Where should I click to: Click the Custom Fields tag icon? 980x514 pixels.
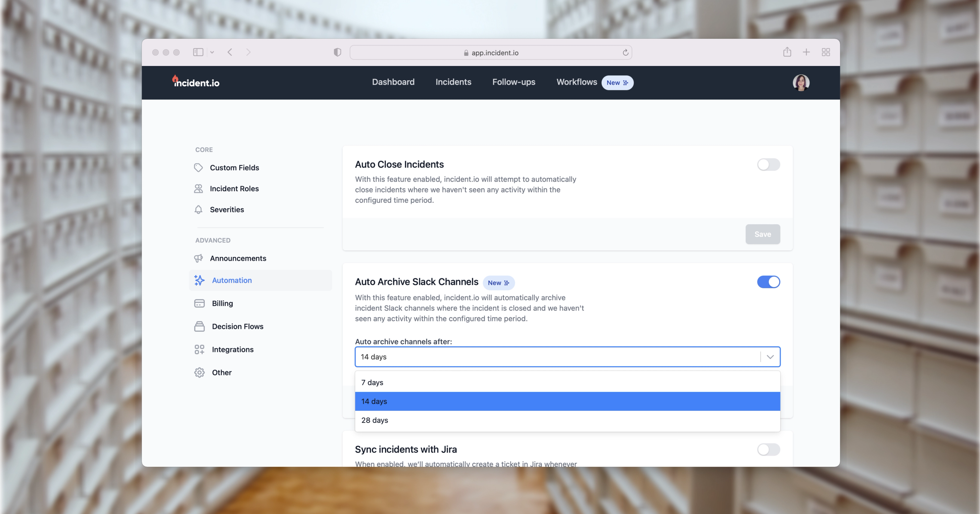[x=198, y=168]
